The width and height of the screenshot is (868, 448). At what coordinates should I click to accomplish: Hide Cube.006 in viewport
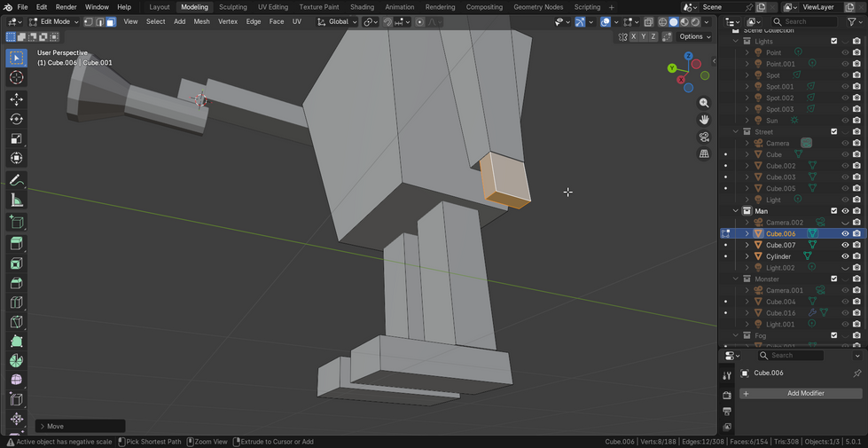pyautogui.click(x=845, y=233)
